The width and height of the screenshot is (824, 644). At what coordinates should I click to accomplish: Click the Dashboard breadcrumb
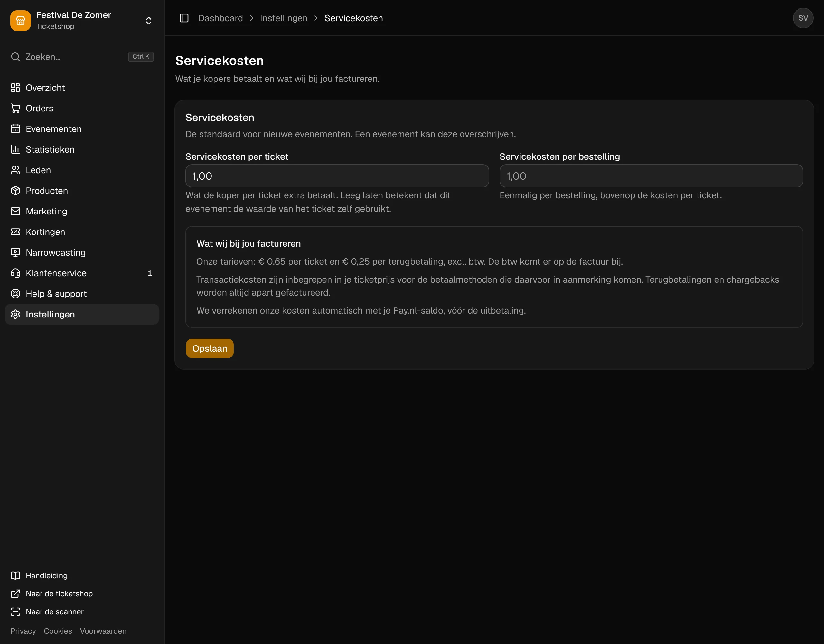pos(221,18)
